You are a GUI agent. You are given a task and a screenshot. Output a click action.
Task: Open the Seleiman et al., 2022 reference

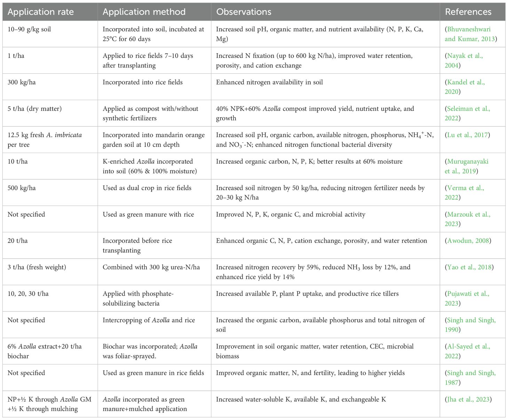(468, 109)
